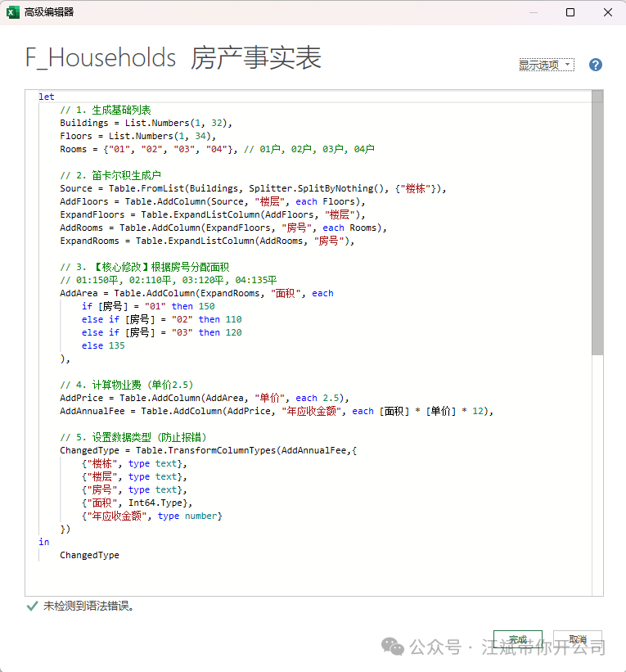Click the F_Households 房产事实表 query title
Image resolution: width=626 pixels, height=672 pixels.
(x=173, y=58)
